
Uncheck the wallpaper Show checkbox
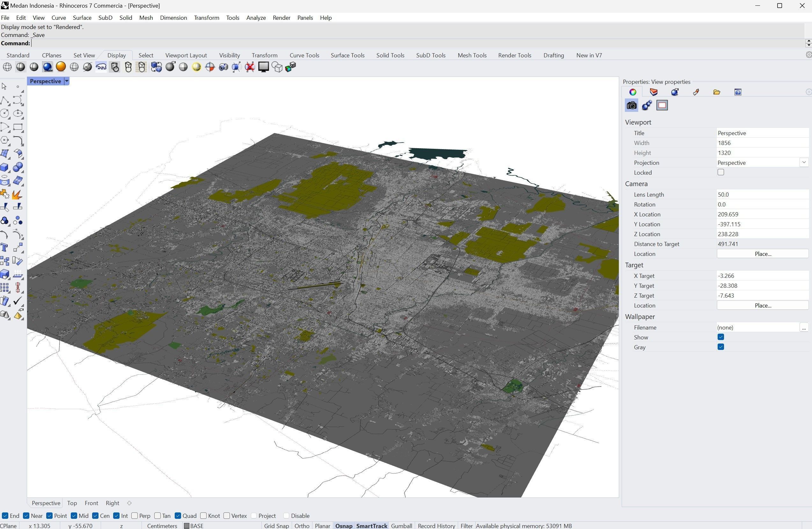click(x=721, y=337)
